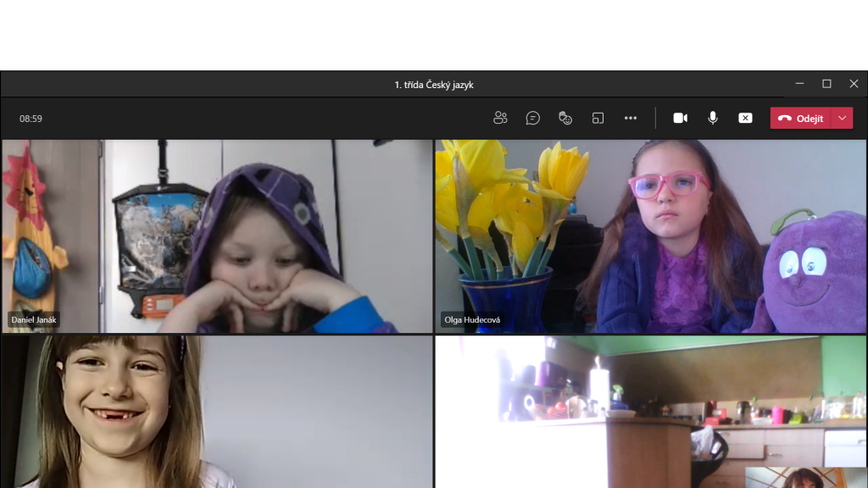Click the Odejít leave button
The width and height of the screenshot is (868, 488).
pyautogui.click(x=801, y=118)
